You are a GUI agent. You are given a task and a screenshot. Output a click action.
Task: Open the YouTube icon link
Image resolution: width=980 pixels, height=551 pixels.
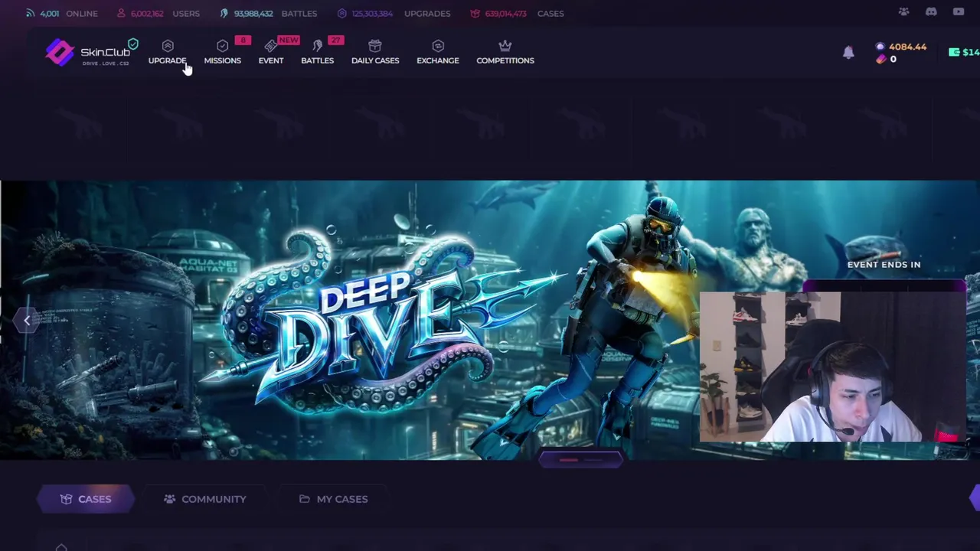tap(959, 12)
